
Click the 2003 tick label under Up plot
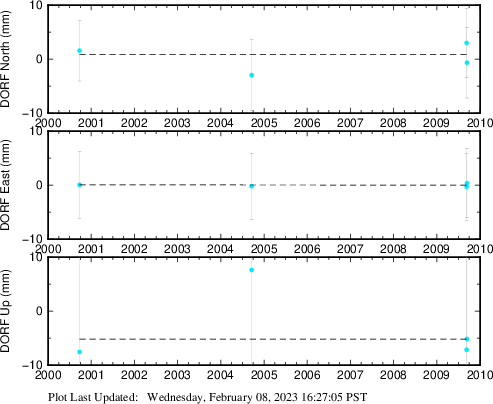[x=177, y=375]
